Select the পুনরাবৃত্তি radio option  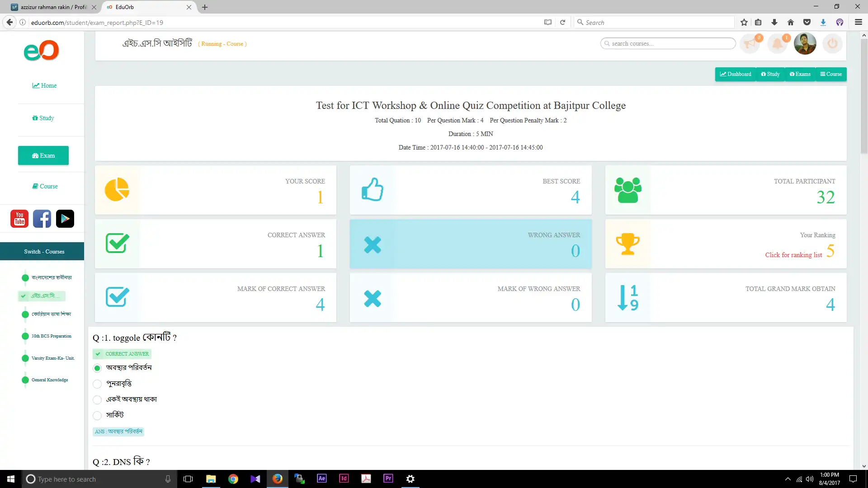coord(97,384)
